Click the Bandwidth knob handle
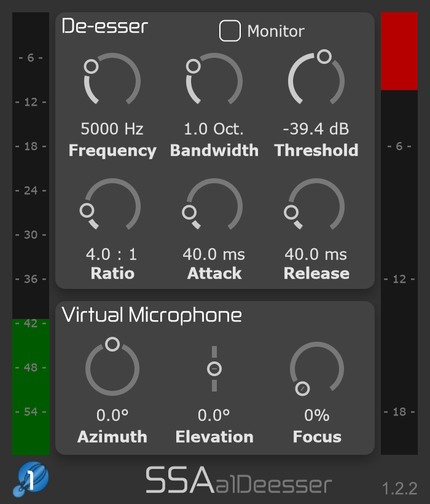This screenshot has width=430, height=504. (193, 66)
